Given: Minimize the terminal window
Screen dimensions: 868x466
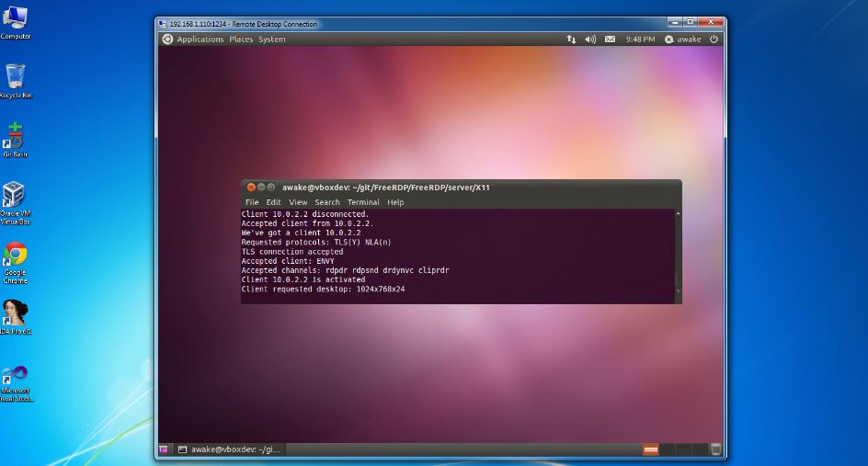Looking at the screenshot, I should [261, 188].
